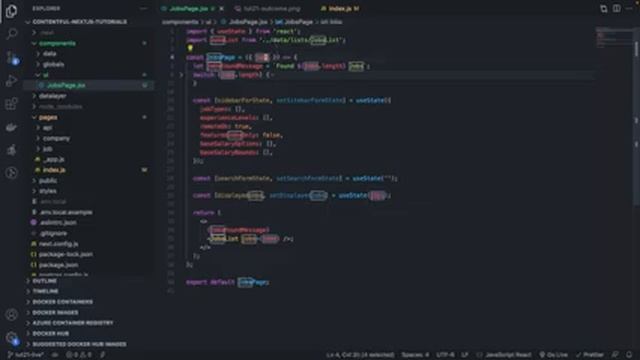Screen dimensions: 640x360
Task: Click the Prettier status bar item
Action: pyautogui.click(x=589, y=355)
